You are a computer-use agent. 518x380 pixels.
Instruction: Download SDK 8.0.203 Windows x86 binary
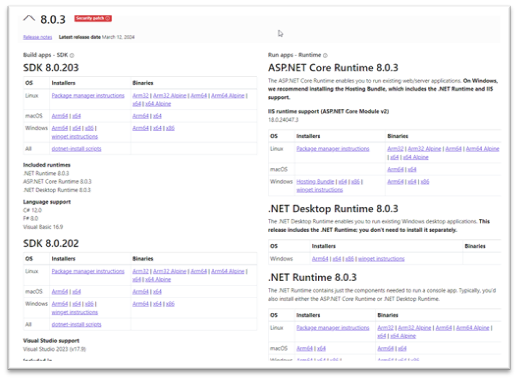point(170,128)
